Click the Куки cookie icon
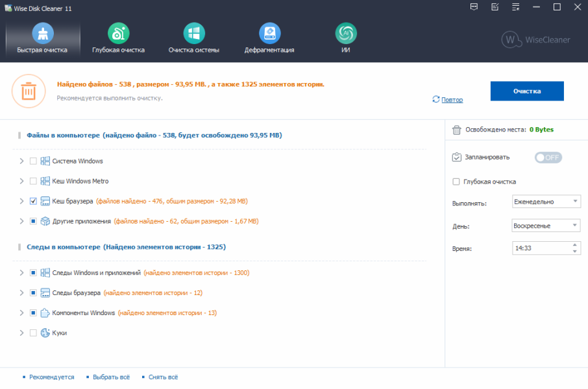 tap(45, 333)
